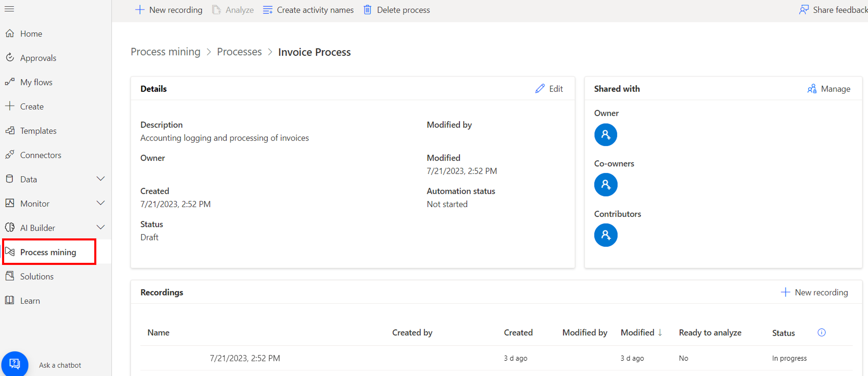Click the Contributors add-person avatar icon
The image size is (868, 376).
click(x=606, y=235)
